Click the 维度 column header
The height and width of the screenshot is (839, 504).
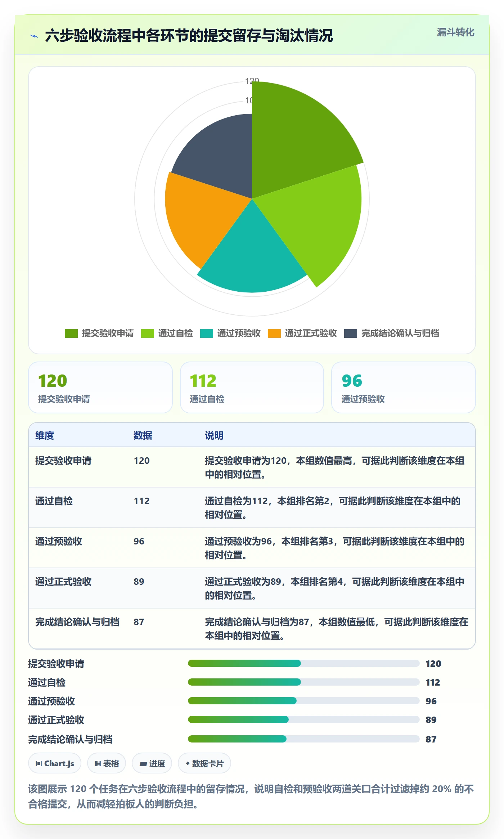(x=45, y=435)
